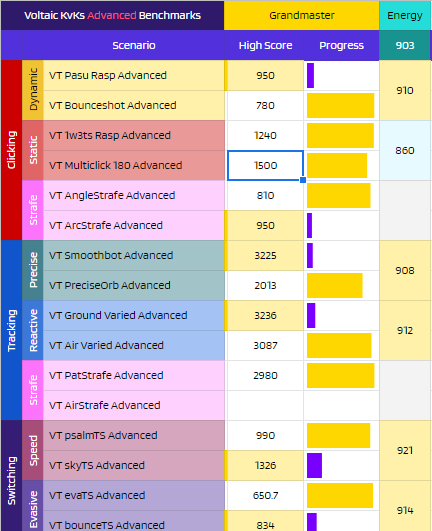The height and width of the screenshot is (531, 432).
Task: Select the ArcStrafe high score 950
Action: pyautogui.click(x=265, y=225)
